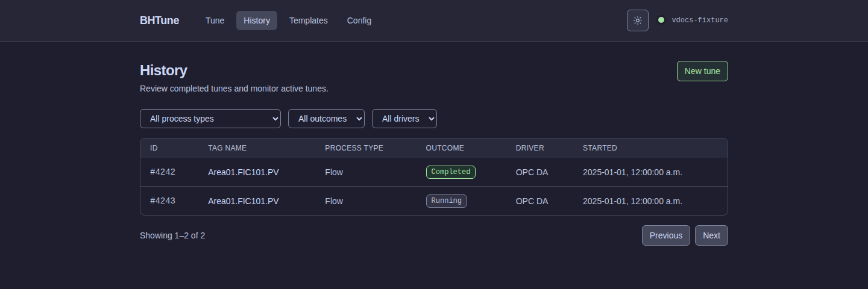Click the Showing 1–2 of 2 text
Screen dimensions: 868x289
point(172,235)
